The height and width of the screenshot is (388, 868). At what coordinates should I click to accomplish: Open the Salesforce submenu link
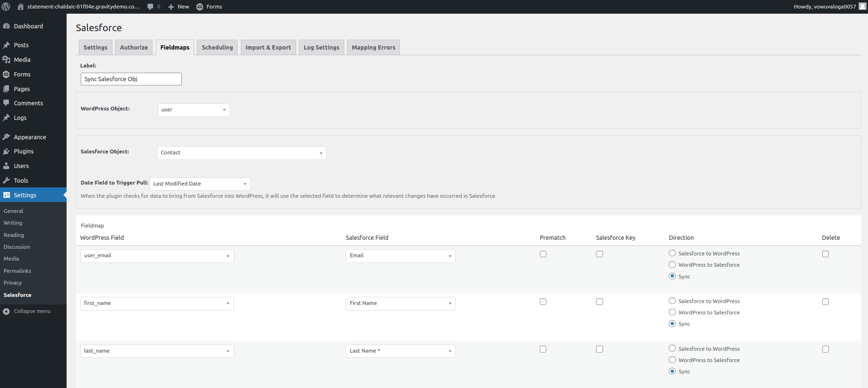17,295
